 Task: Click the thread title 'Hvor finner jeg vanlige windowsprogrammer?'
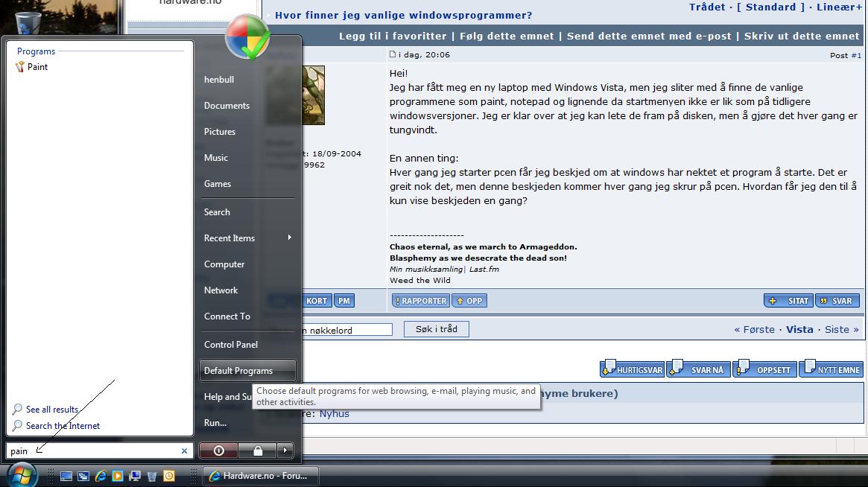[404, 15]
